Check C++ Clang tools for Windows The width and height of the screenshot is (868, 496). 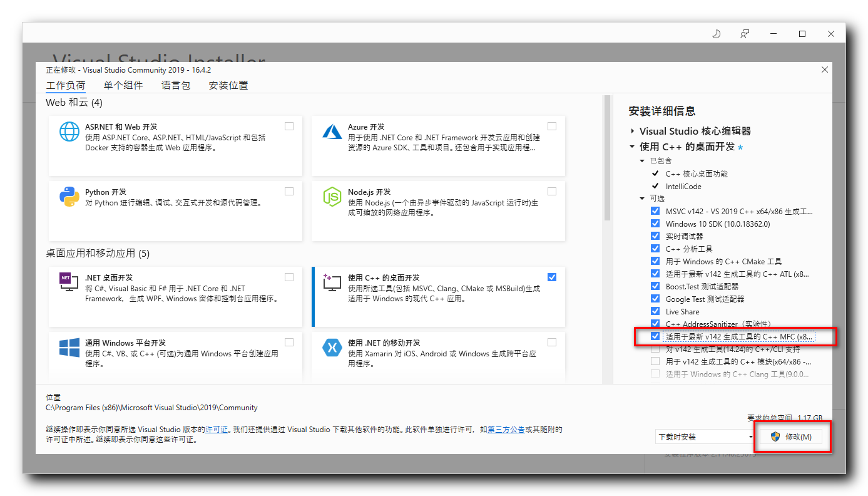tap(655, 374)
